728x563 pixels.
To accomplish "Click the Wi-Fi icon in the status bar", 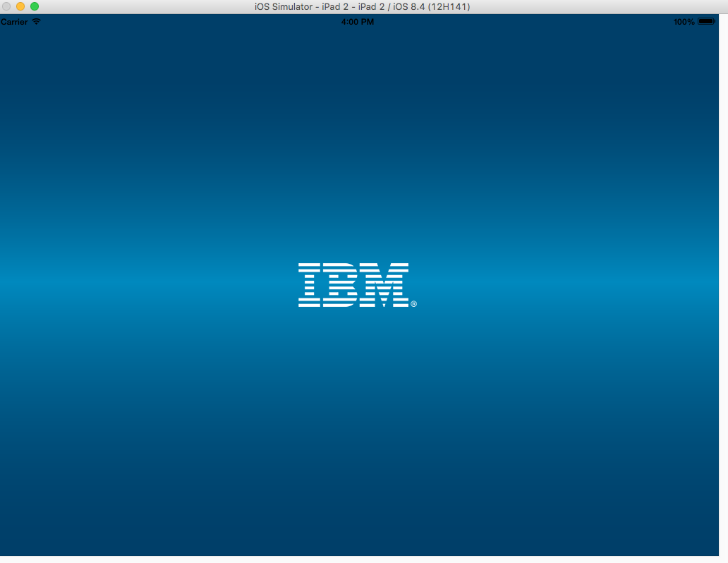I will pos(36,21).
